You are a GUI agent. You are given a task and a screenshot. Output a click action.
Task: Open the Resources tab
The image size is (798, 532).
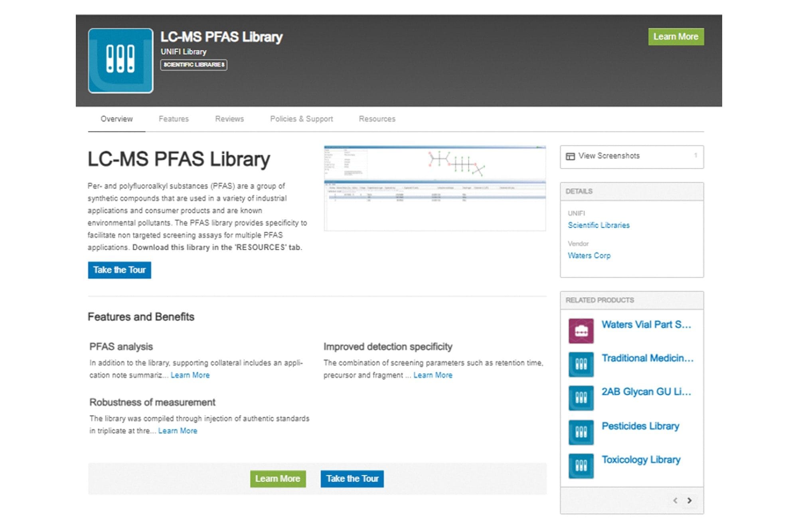(x=377, y=119)
